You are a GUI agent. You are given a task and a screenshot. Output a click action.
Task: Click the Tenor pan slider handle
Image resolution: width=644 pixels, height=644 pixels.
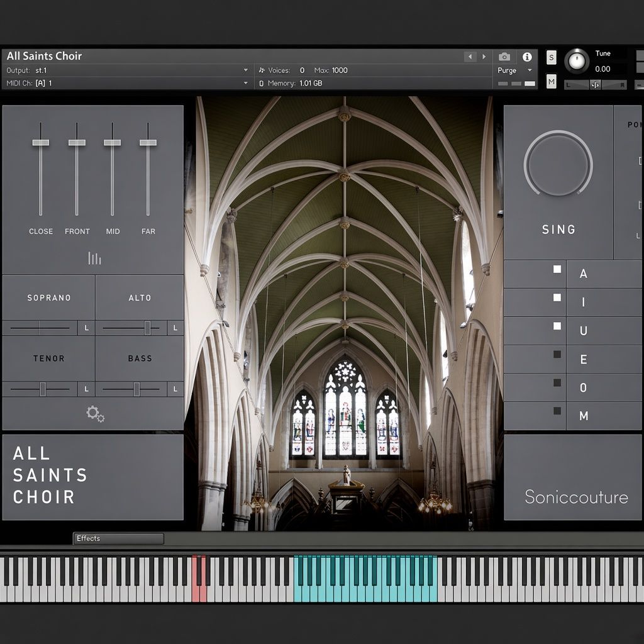pos(43,389)
